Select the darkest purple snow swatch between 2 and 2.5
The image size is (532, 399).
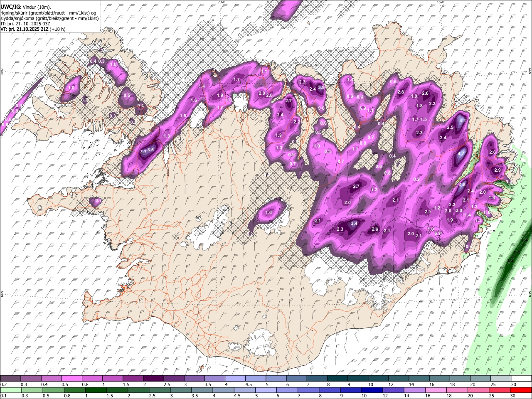pyautogui.click(x=153, y=379)
